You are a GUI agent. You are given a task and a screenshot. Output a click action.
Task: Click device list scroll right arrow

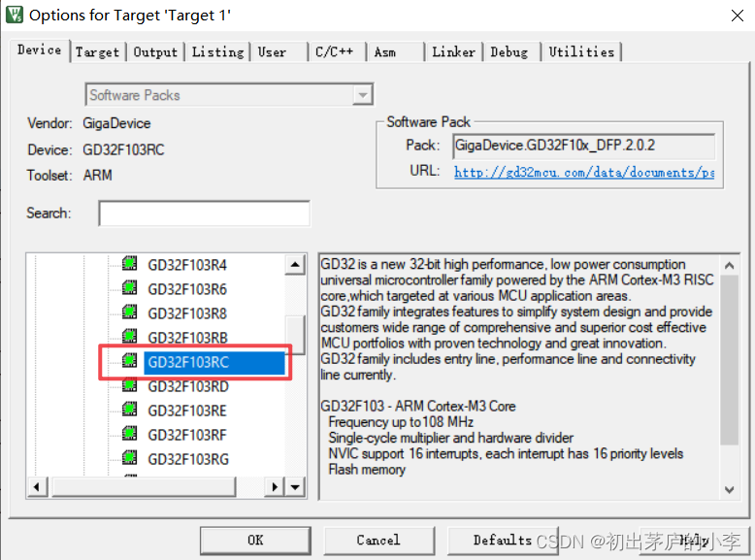(275, 487)
